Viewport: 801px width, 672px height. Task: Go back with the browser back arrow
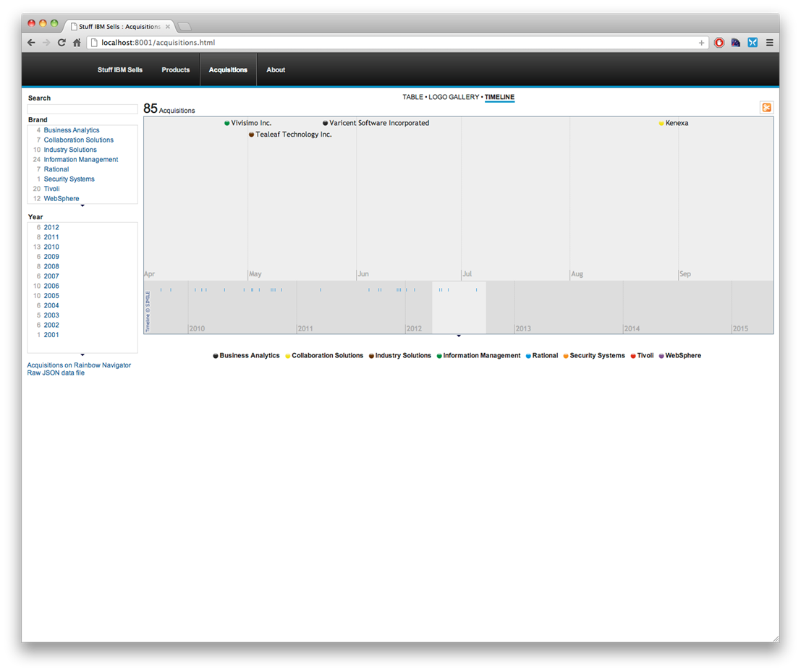[31, 43]
